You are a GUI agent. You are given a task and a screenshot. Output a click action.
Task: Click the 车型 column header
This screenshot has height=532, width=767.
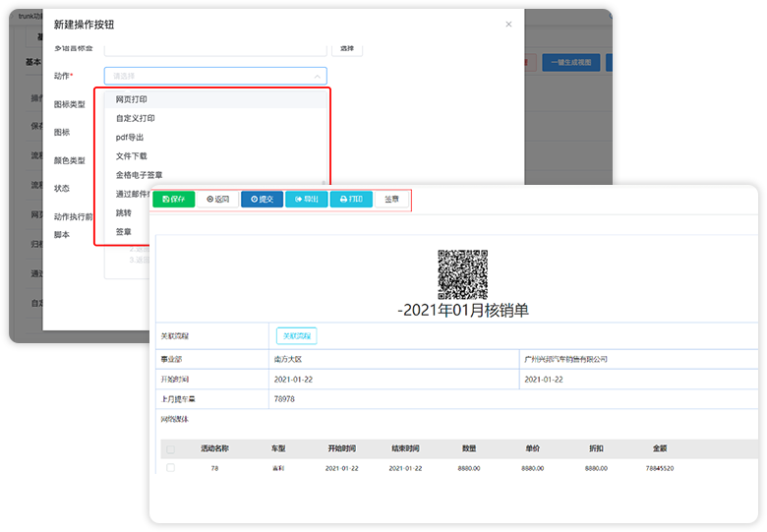click(x=278, y=448)
